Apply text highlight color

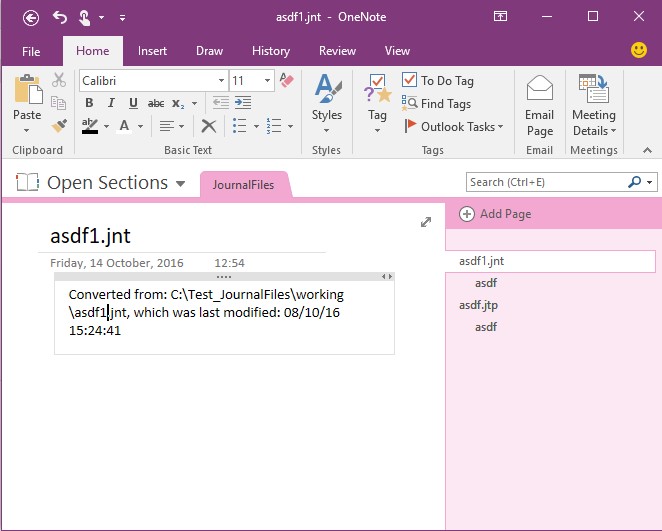pyautogui.click(x=90, y=125)
